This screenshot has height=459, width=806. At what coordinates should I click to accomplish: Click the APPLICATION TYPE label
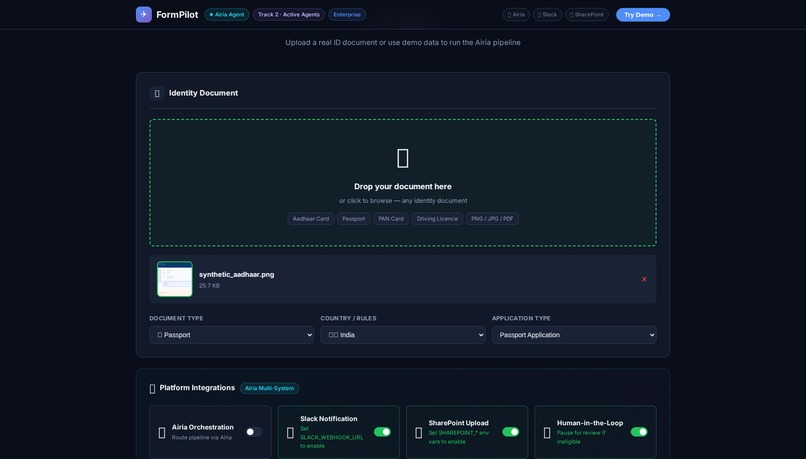(x=521, y=318)
